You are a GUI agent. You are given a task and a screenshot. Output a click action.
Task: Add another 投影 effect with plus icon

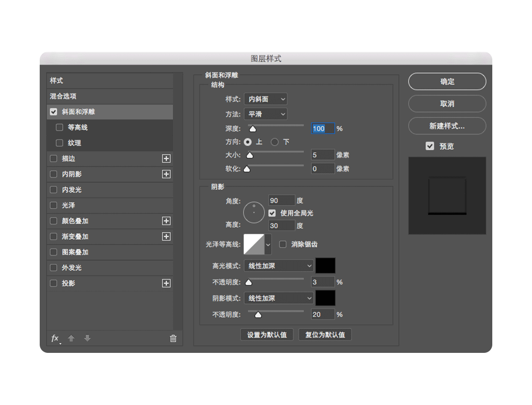[166, 283]
